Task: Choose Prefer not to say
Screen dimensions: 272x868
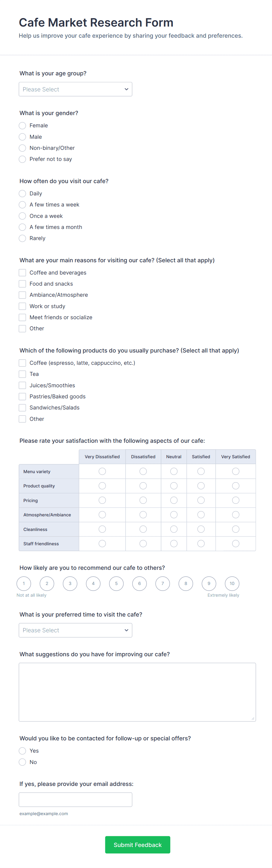Action: 22,159
